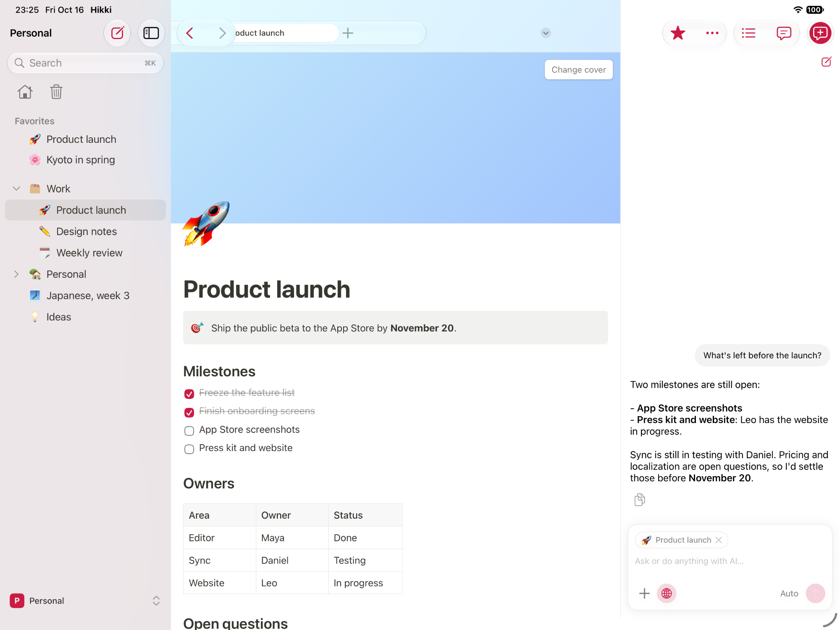Click the Change cover button

[578, 70]
